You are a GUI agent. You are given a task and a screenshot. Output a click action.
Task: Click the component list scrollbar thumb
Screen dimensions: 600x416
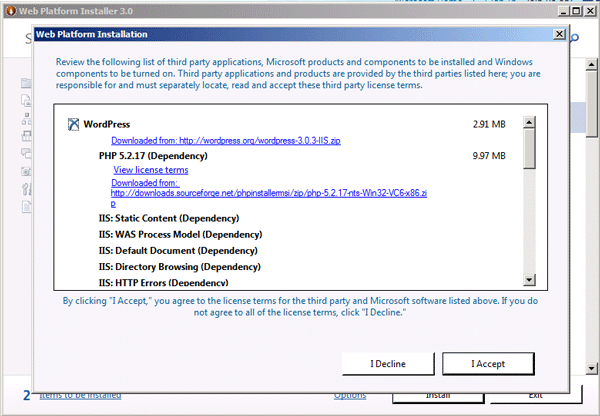529,148
